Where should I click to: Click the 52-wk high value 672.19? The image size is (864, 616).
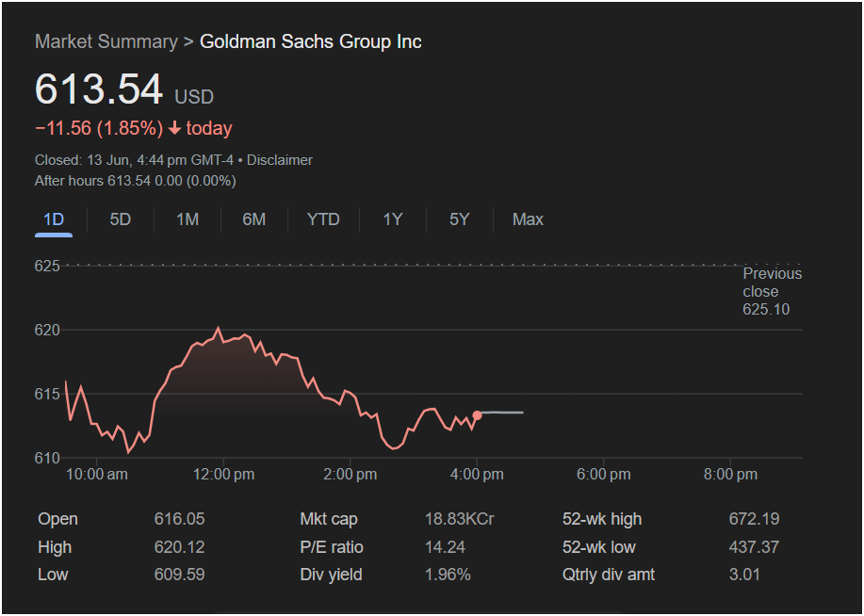[x=754, y=519]
